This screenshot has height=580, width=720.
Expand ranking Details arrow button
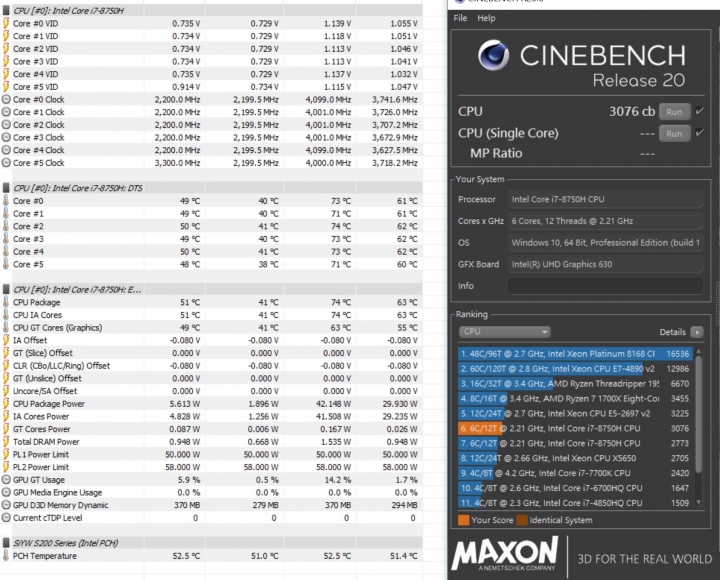click(x=697, y=332)
